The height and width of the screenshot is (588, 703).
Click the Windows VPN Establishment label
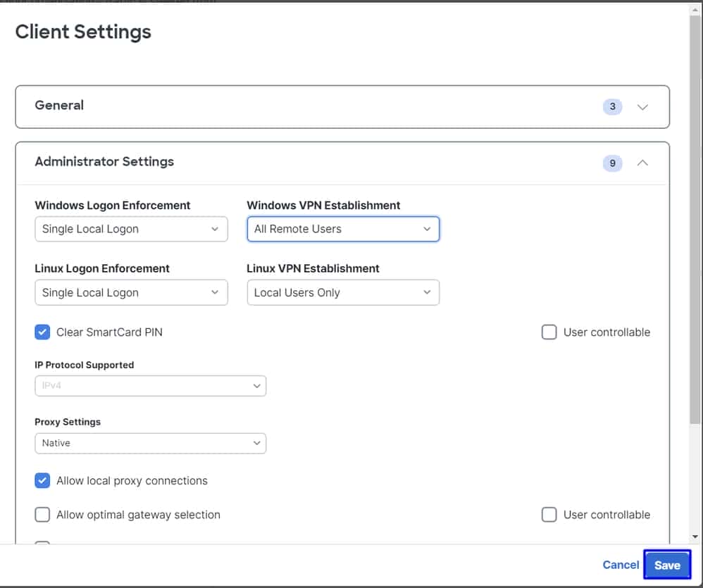(323, 205)
